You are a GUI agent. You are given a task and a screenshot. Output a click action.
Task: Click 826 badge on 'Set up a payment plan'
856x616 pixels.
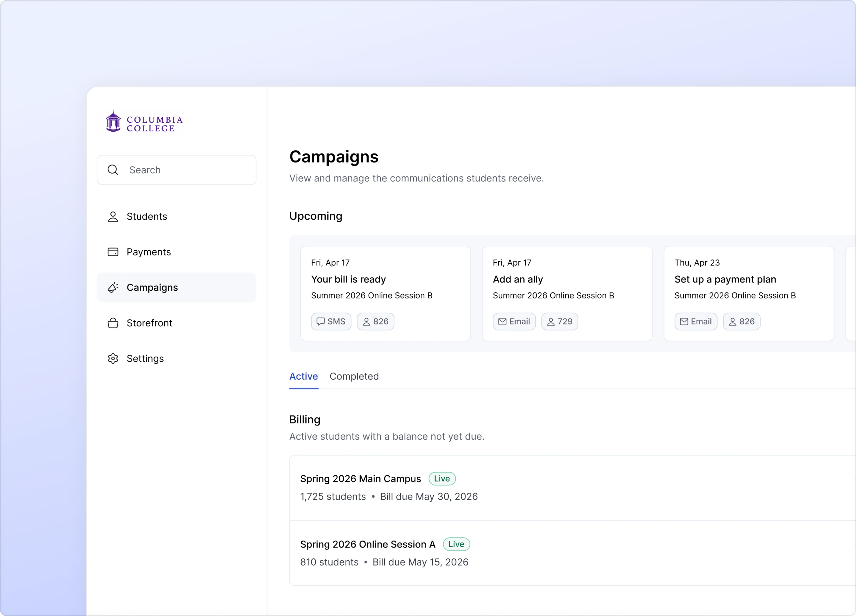click(x=742, y=322)
